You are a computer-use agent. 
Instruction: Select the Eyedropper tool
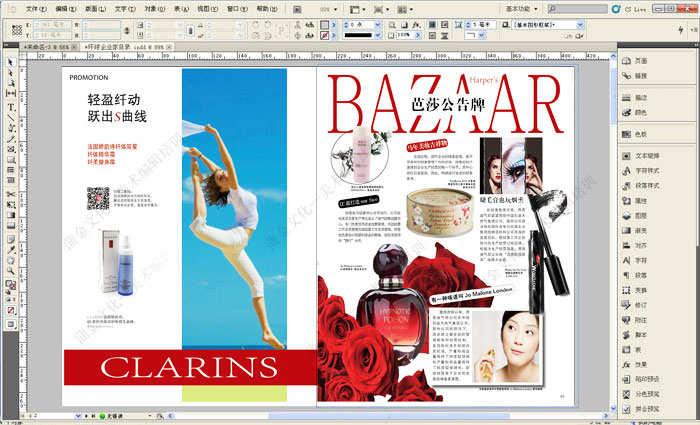(x=11, y=250)
